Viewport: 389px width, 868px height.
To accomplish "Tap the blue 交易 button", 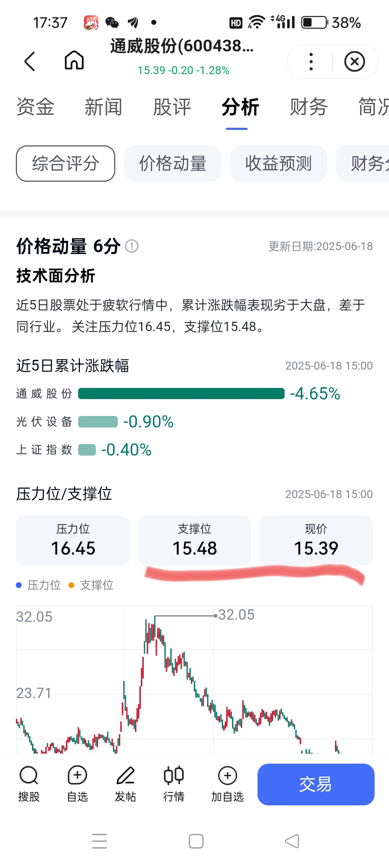I will pos(316,785).
